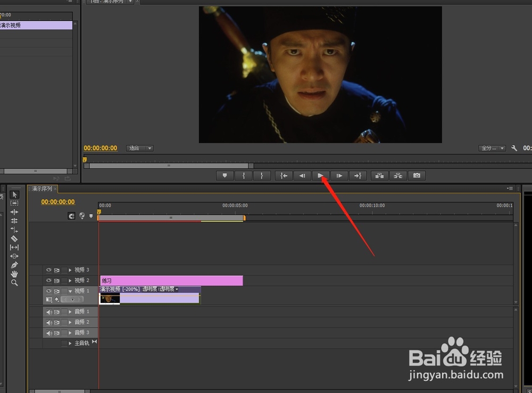Select the Zoom magnifier tool
This screenshot has width=532, height=393.
tap(14, 283)
